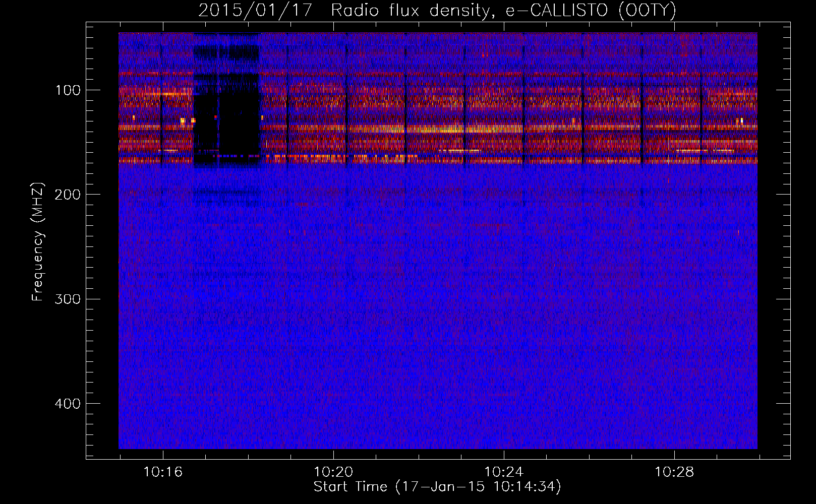Click the 200 frequency tick label
This screenshot has height=504, width=816.
(x=68, y=195)
